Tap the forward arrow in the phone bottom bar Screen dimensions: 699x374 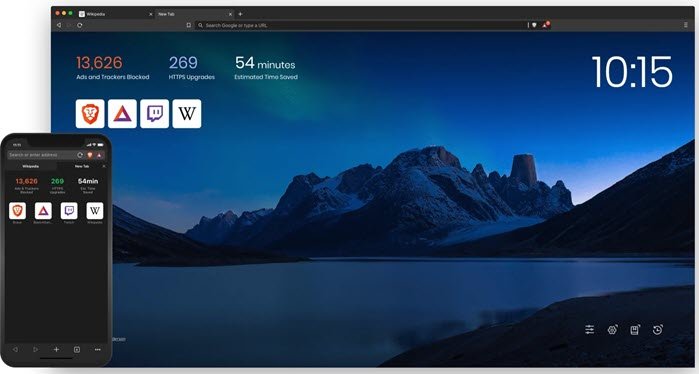36,349
